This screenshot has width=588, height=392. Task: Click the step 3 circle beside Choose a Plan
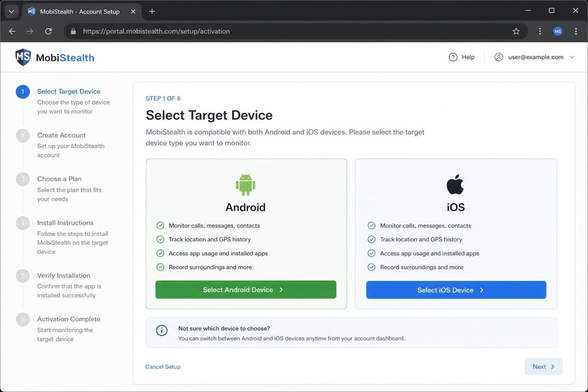point(22,179)
